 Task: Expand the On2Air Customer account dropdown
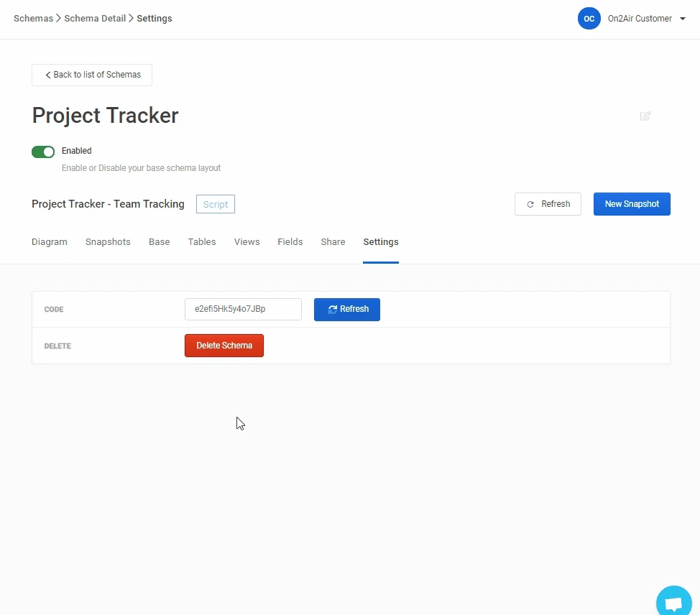(682, 19)
